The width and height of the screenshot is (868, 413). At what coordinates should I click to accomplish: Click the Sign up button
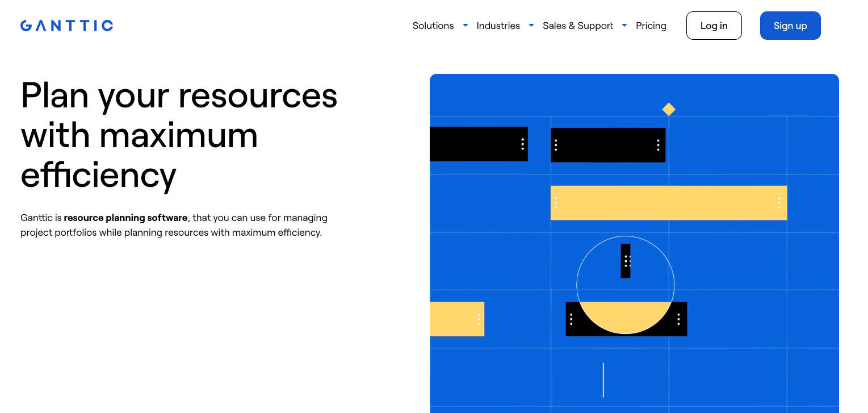pyautogui.click(x=790, y=26)
